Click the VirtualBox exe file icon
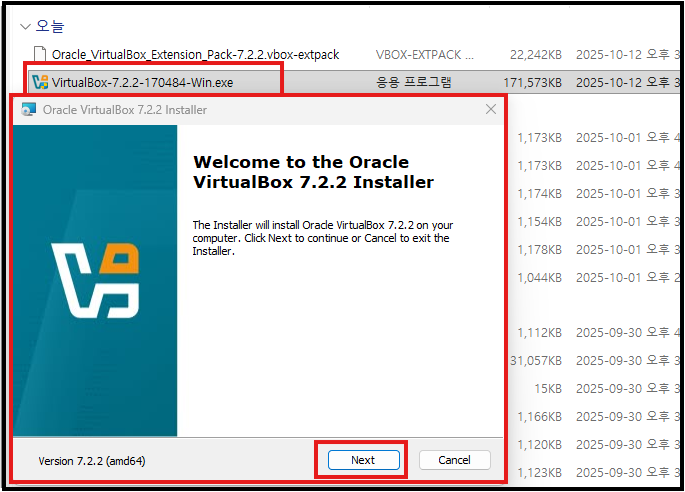Image resolution: width=685 pixels, height=492 pixels. [x=40, y=82]
